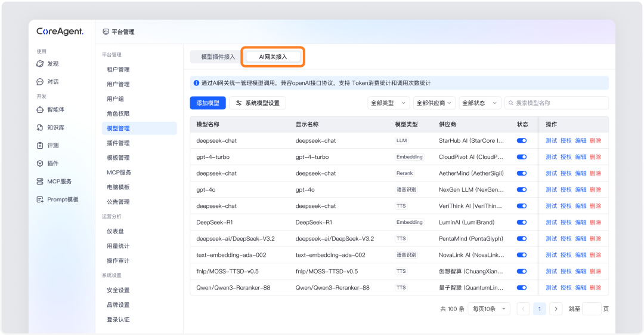Image resolution: width=644 pixels, height=335 pixels.
Task: Toggle status for Qwen/Qwen3-Reranker-88
Action: click(x=522, y=288)
